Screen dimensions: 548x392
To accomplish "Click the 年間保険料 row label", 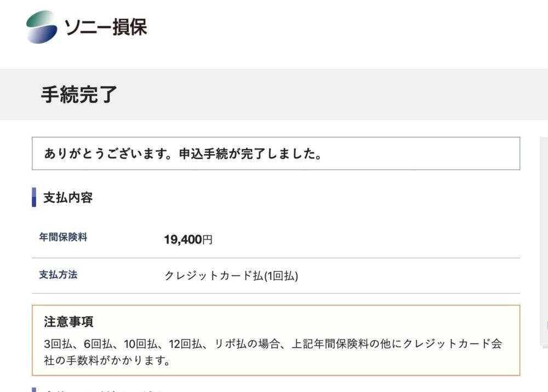I will pyautogui.click(x=63, y=237).
